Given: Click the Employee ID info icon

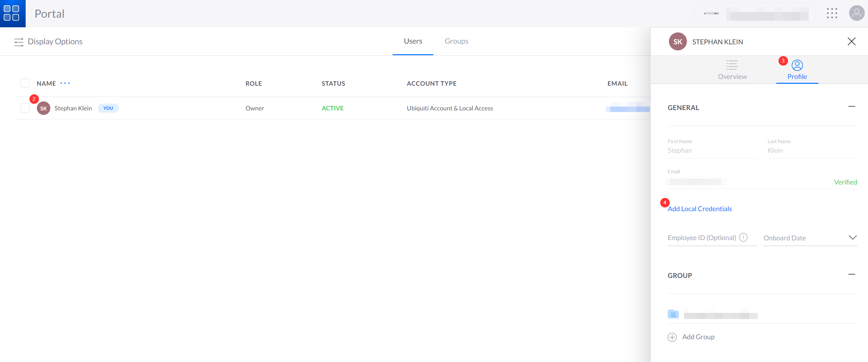Looking at the screenshot, I should pos(743,237).
